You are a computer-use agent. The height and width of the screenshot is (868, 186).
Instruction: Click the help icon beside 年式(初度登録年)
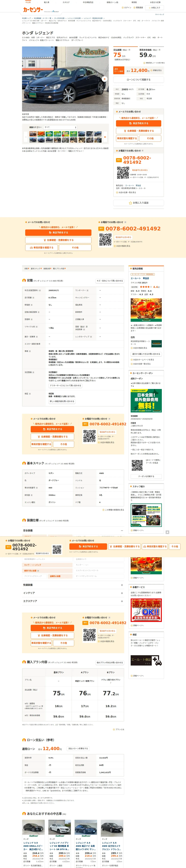click(40, 290)
